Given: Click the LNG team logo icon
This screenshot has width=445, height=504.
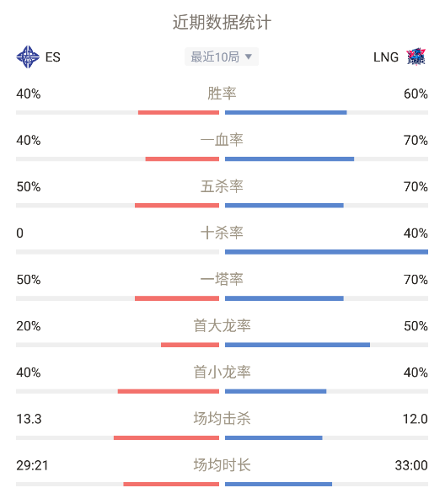Looking at the screenshot, I should [x=416, y=57].
